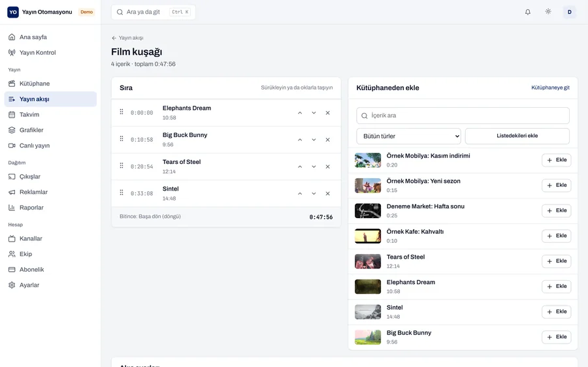Move Sintel up in the queue
Screen dimensions: 588x367
[x=300, y=194]
